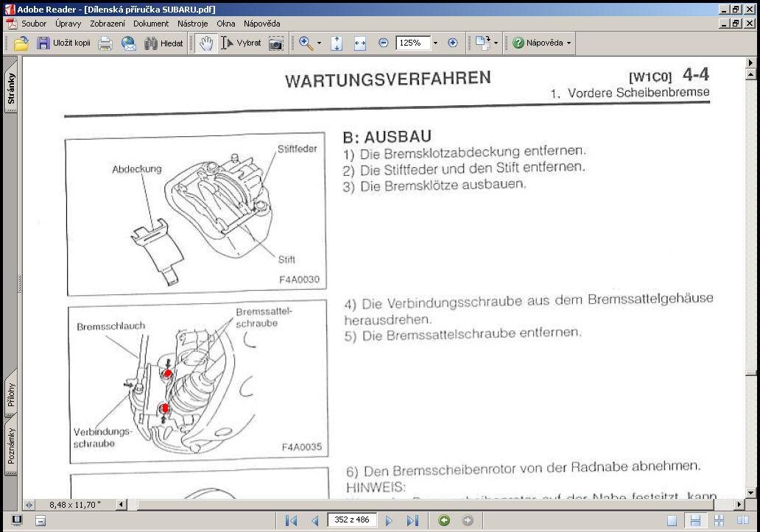This screenshot has height=532, width=760.
Task: Click the vertical scrollbar down arrow
Action: click(750, 493)
